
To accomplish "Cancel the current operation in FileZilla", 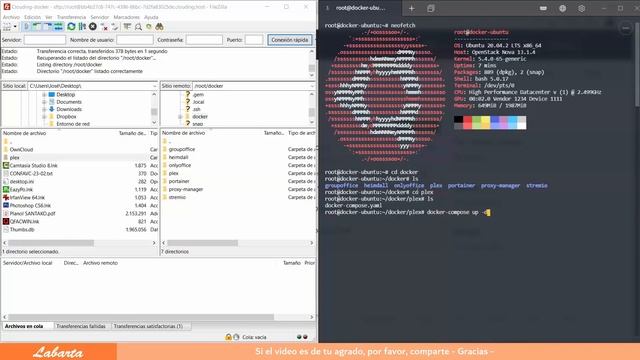I will point(93,27).
